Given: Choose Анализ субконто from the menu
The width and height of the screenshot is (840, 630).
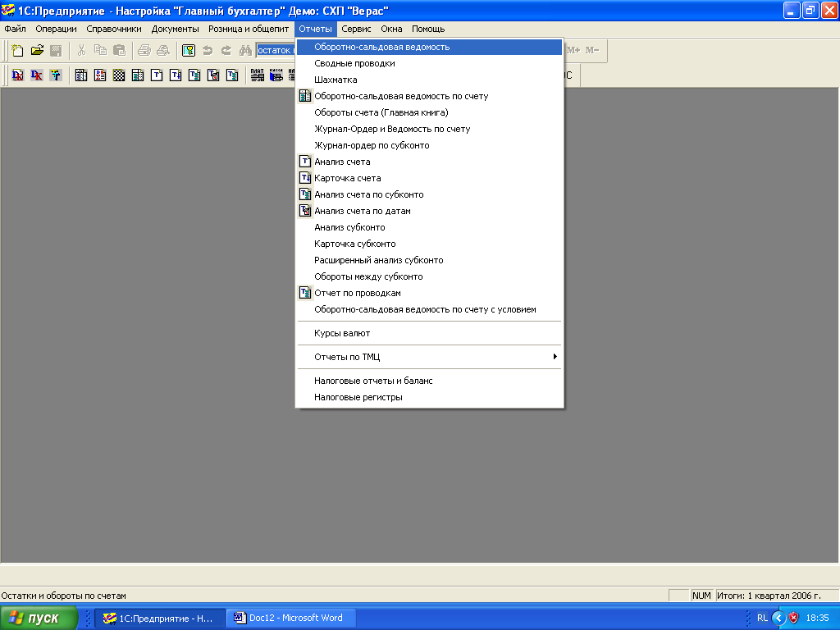Looking at the screenshot, I should 429,228.
